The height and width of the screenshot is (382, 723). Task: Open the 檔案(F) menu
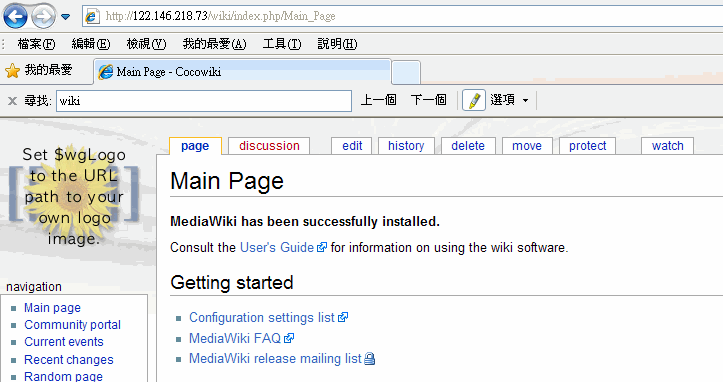coord(36,44)
